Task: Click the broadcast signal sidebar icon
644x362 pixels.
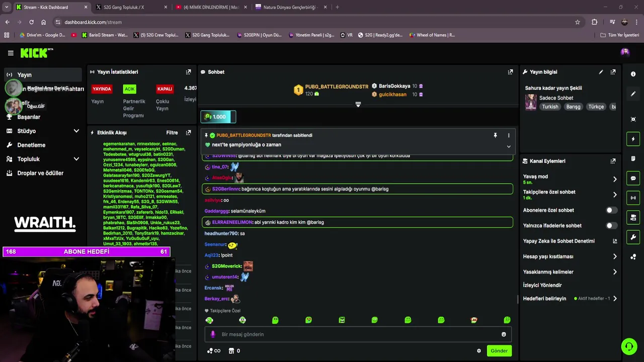Action: coord(633,198)
